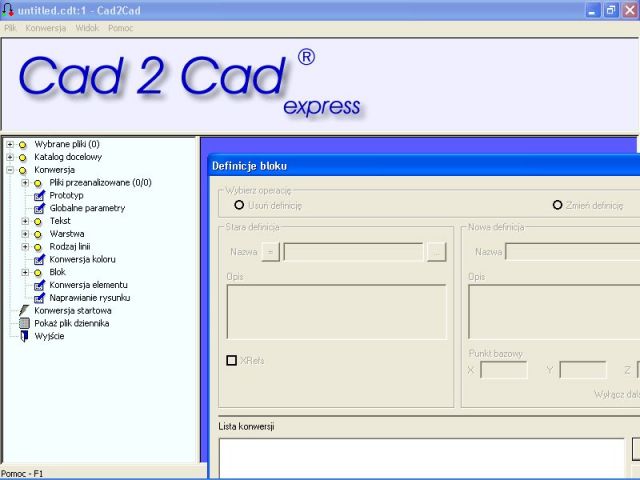Select the Konwersja elementu tree item
The image size is (640, 480).
(89, 285)
